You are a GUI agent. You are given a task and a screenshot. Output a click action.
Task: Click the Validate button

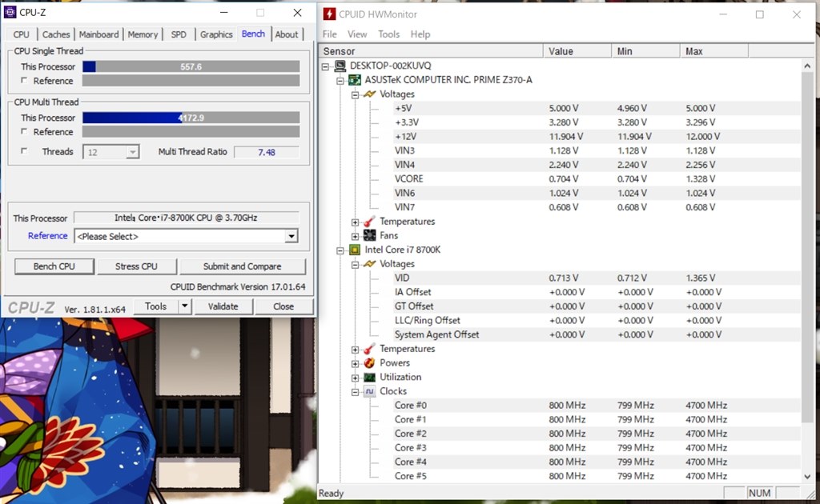[x=223, y=306]
